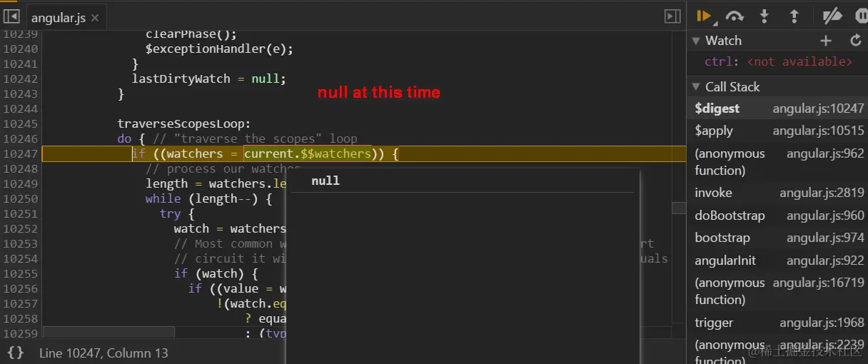Open angular.js:960 source link
Image resolution: width=868 pixels, height=364 pixels.
(x=825, y=216)
